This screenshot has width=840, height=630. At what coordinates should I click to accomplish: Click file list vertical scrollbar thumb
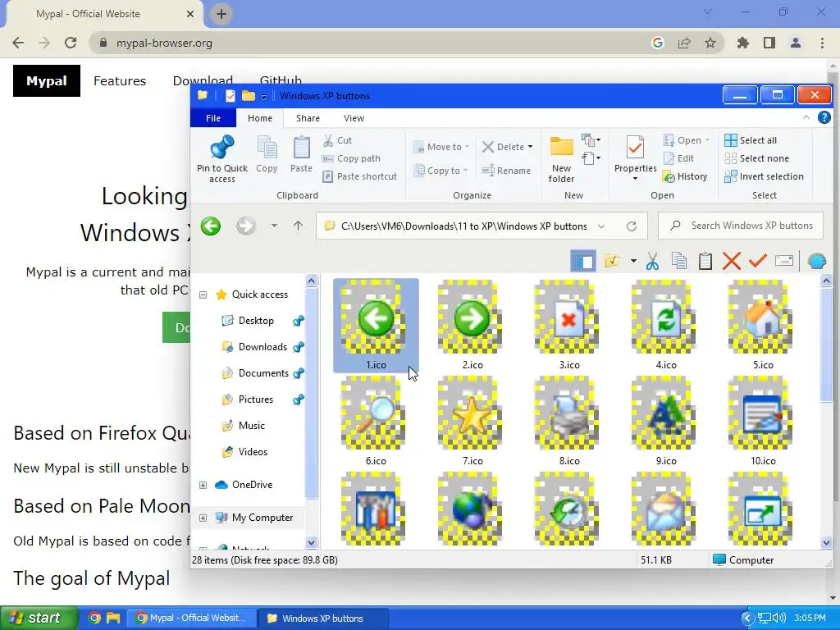(826, 344)
